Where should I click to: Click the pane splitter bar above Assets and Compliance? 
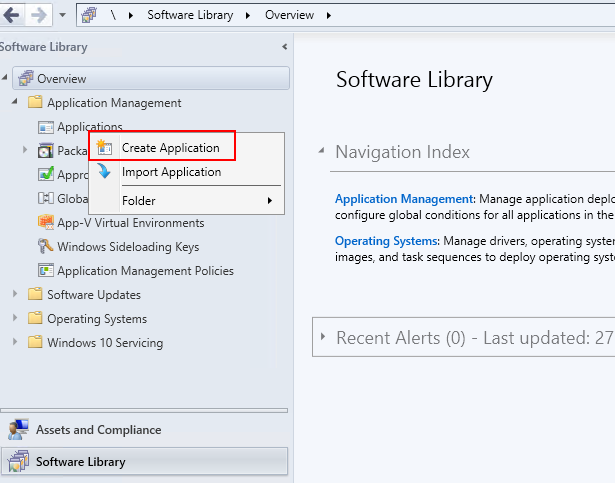point(144,410)
